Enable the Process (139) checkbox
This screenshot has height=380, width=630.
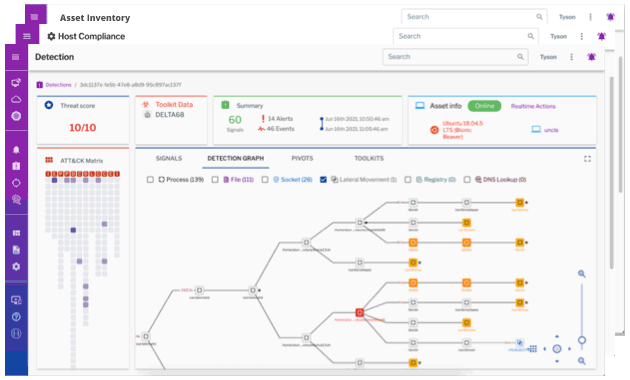[x=150, y=180]
